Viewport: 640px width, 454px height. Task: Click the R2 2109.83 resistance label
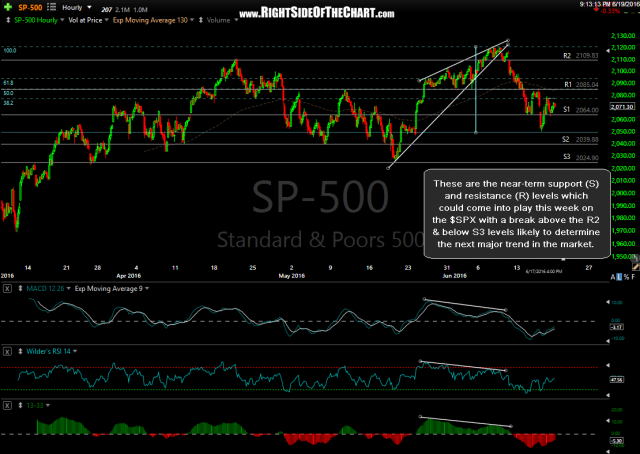point(580,56)
